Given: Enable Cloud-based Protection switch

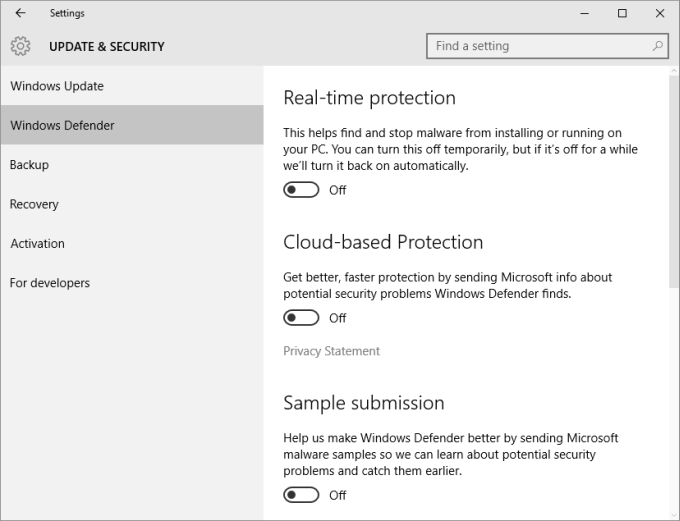Looking at the screenshot, I should click(x=301, y=318).
